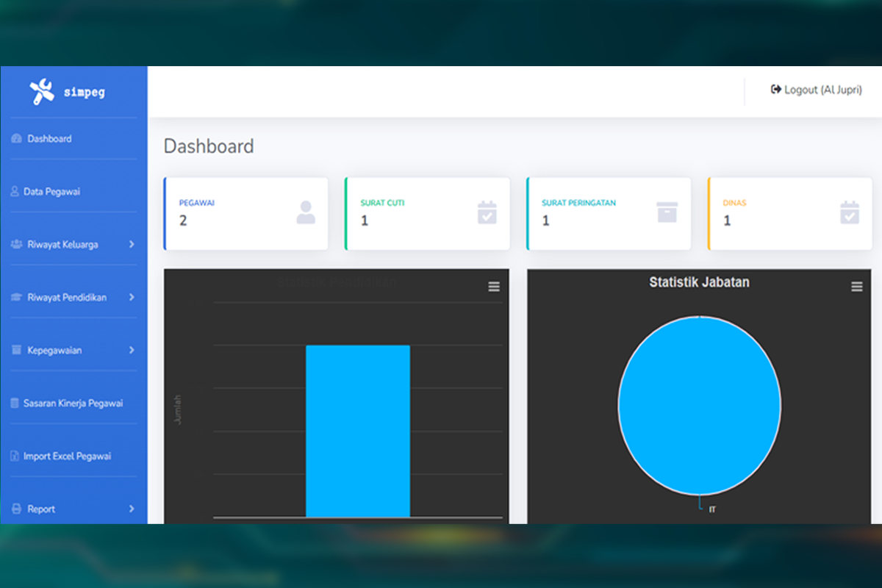Click the user icon beside Data Pegawai

pyautogui.click(x=15, y=192)
